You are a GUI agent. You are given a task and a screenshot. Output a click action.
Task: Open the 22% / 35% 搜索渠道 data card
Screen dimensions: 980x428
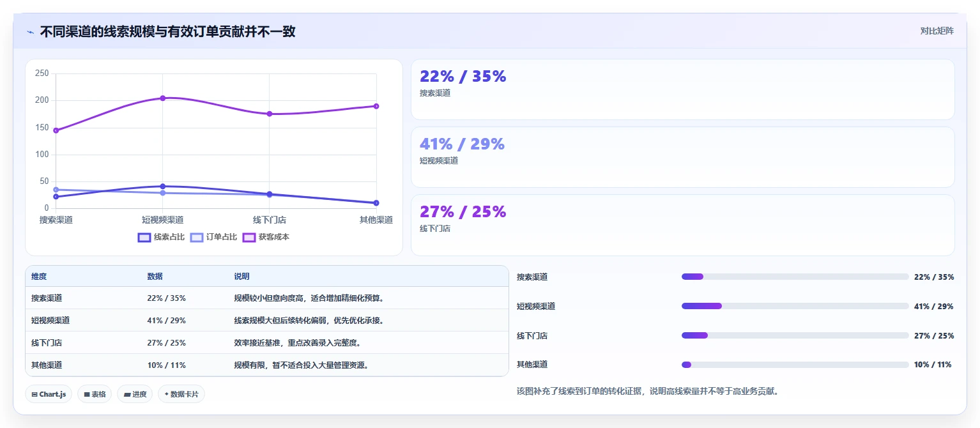click(x=682, y=89)
